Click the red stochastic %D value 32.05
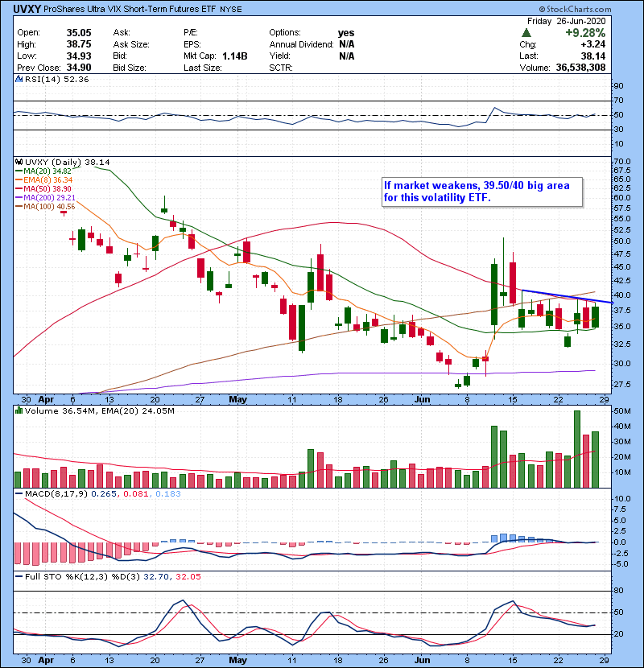 pyautogui.click(x=188, y=577)
